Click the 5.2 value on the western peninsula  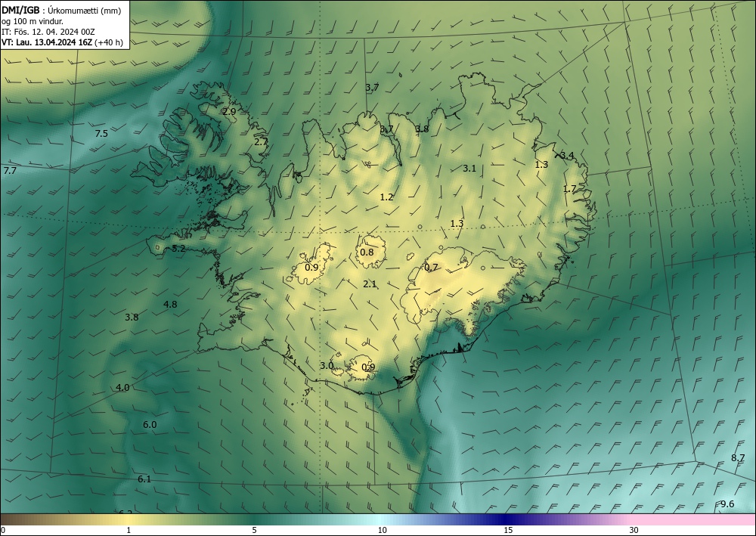tap(178, 249)
